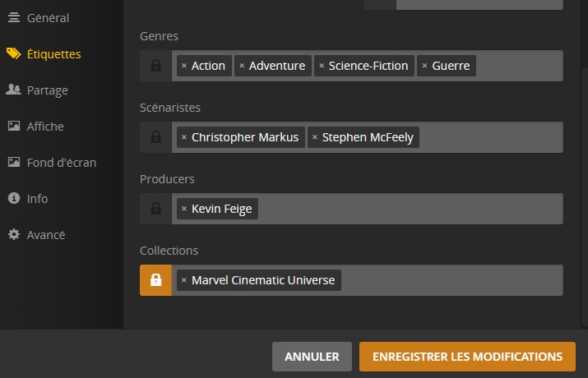Viewport: 588px width, 378px height.
Task: Open the Affiche poster section
Action: (x=45, y=127)
